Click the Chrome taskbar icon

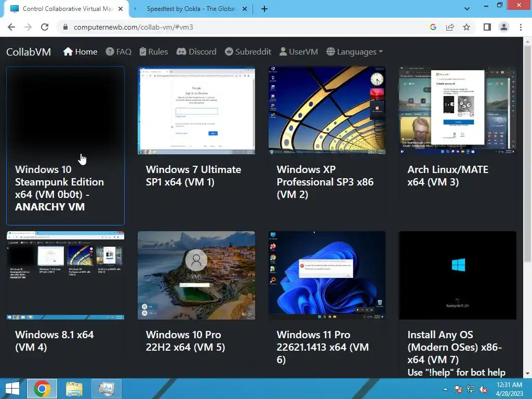[x=42, y=389]
